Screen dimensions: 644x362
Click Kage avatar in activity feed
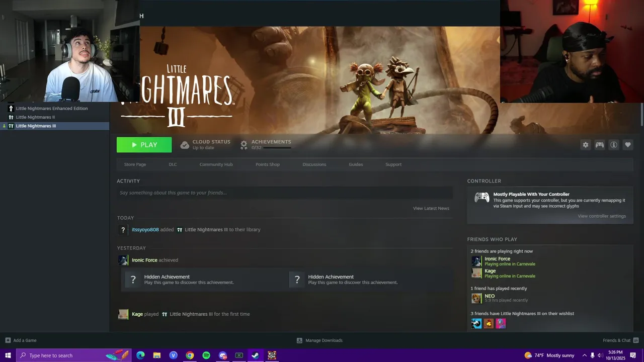123,314
